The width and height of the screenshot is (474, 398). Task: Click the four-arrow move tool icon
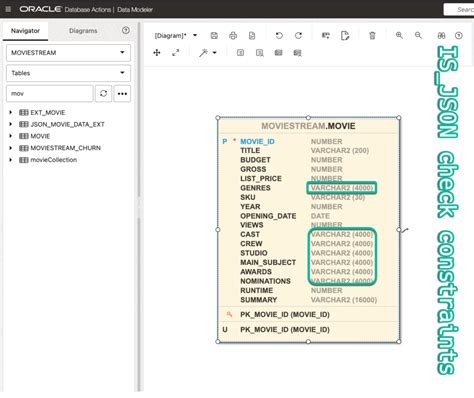(157, 53)
